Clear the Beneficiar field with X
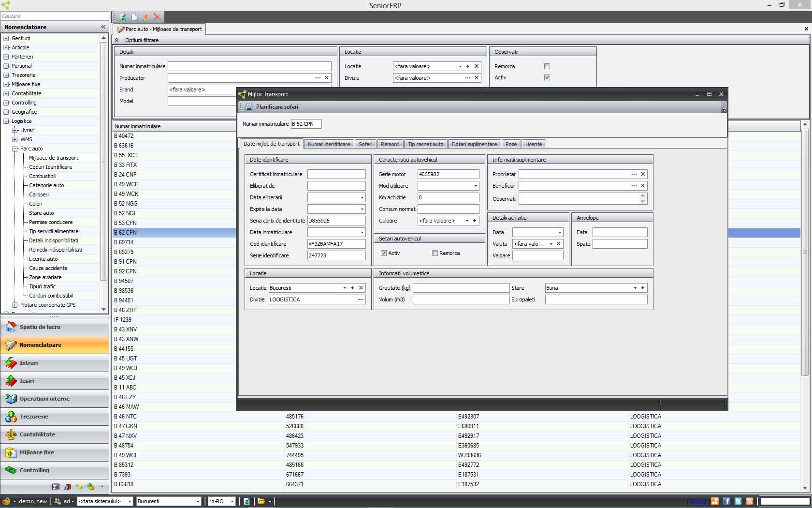 [643, 186]
